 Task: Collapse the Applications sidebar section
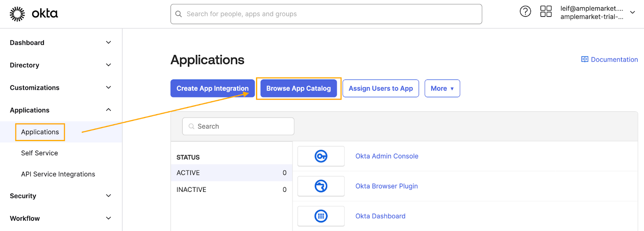(x=108, y=110)
